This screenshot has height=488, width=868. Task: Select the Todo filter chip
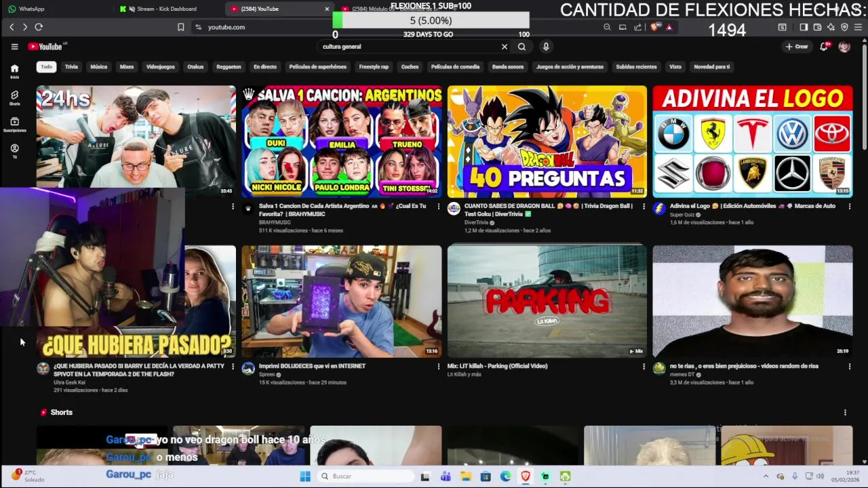(x=46, y=66)
